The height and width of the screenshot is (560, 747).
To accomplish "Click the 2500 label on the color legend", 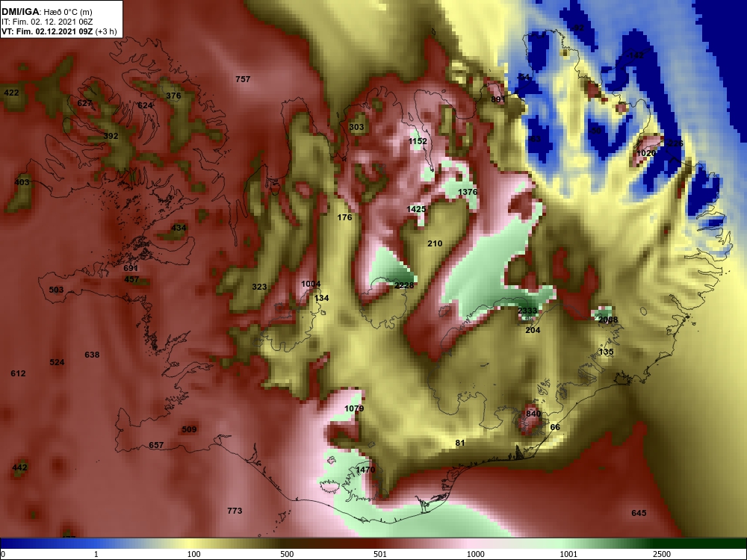I will click(662, 554).
